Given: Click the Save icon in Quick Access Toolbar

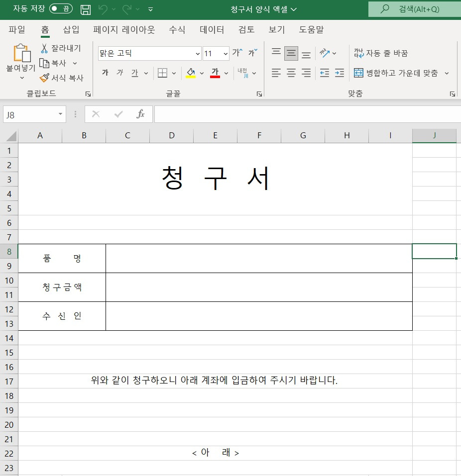Looking at the screenshot, I should [x=85, y=9].
